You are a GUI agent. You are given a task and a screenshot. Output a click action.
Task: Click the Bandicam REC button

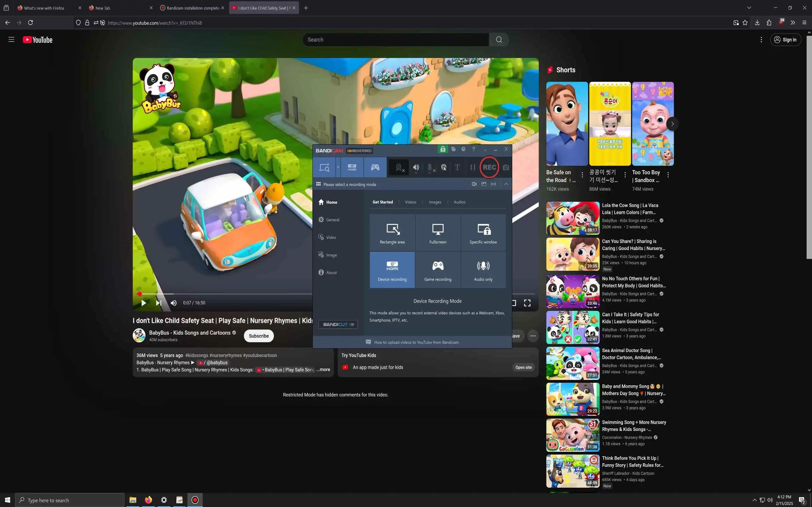[489, 167]
